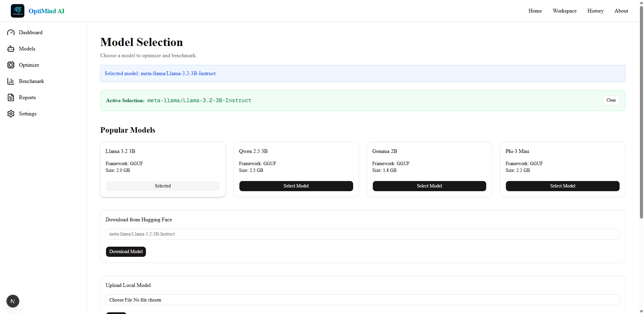
Task: Click Choose File for local model upload
Action: [121, 300]
